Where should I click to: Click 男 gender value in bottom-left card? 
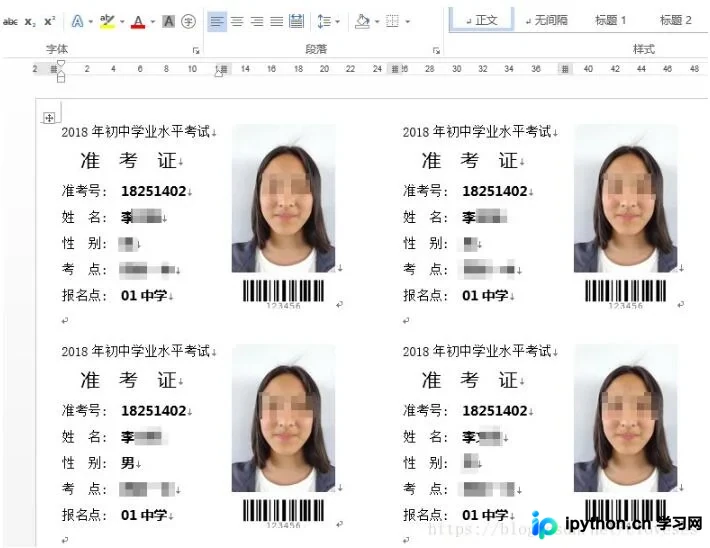(x=128, y=463)
